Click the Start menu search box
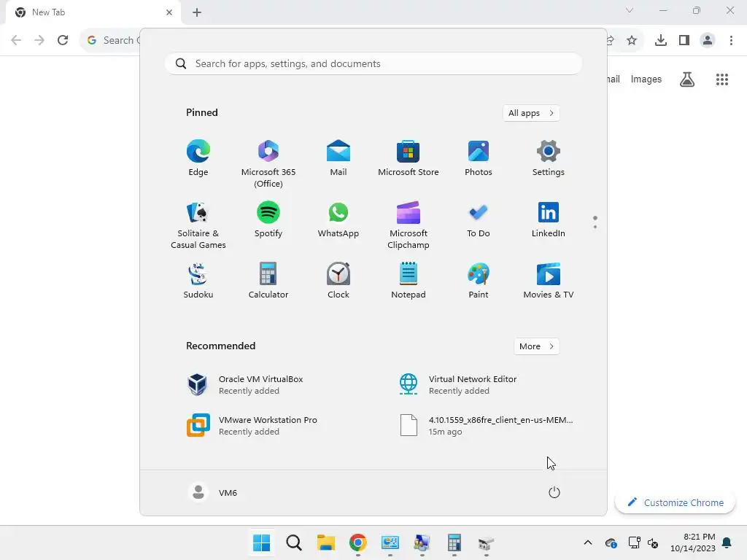The width and height of the screenshot is (747, 560). (x=373, y=63)
